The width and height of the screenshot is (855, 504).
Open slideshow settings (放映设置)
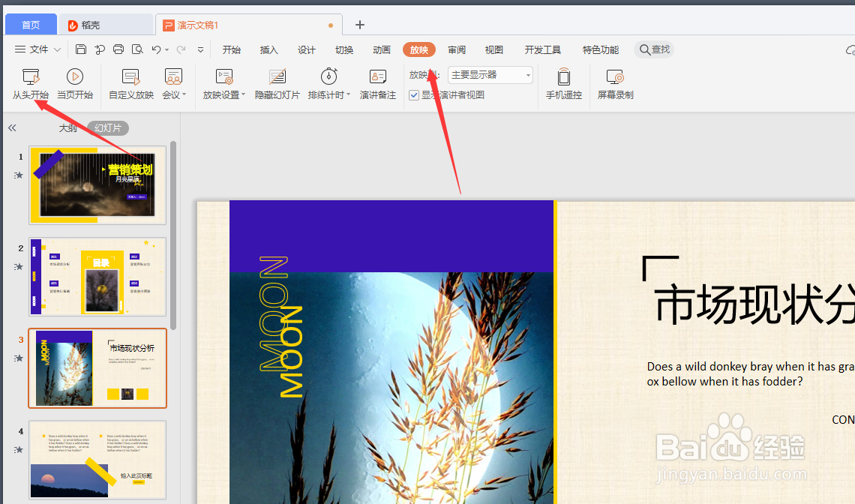click(x=224, y=84)
